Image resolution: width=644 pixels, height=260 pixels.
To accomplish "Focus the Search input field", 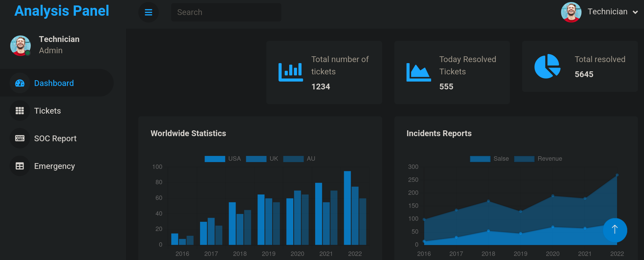I will [x=226, y=12].
